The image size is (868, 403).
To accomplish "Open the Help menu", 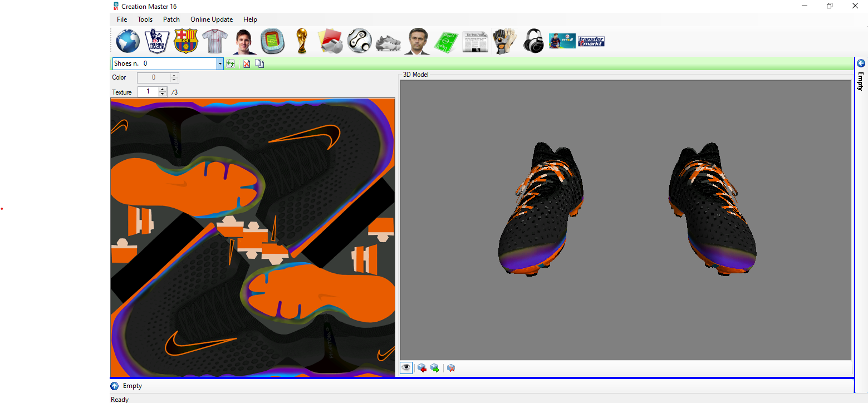I will point(251,19).
